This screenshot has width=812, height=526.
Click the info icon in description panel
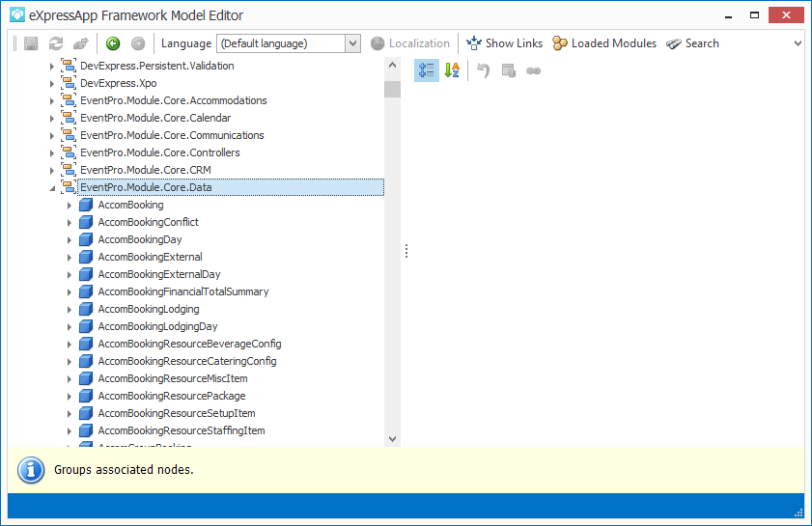tap(31, 470)
